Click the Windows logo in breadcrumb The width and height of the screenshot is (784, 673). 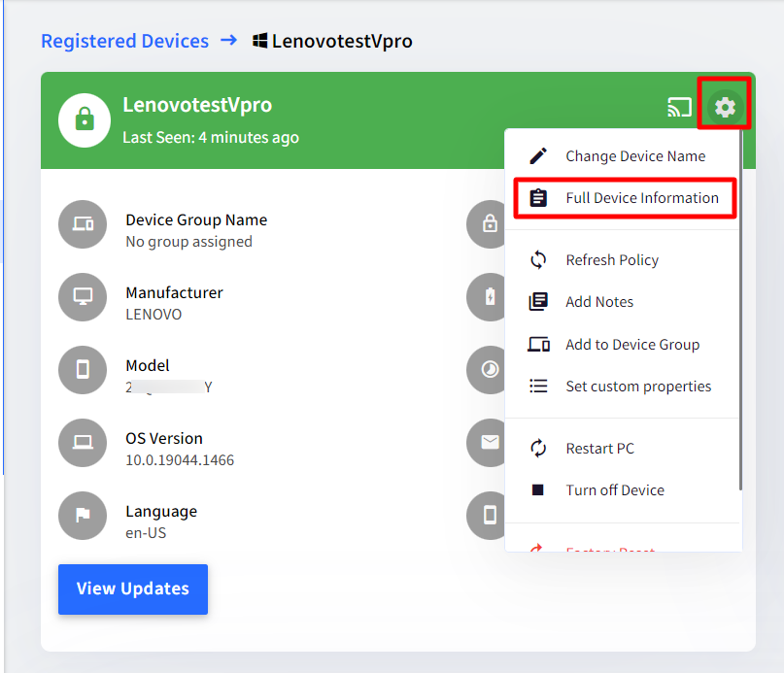[260, 41]
